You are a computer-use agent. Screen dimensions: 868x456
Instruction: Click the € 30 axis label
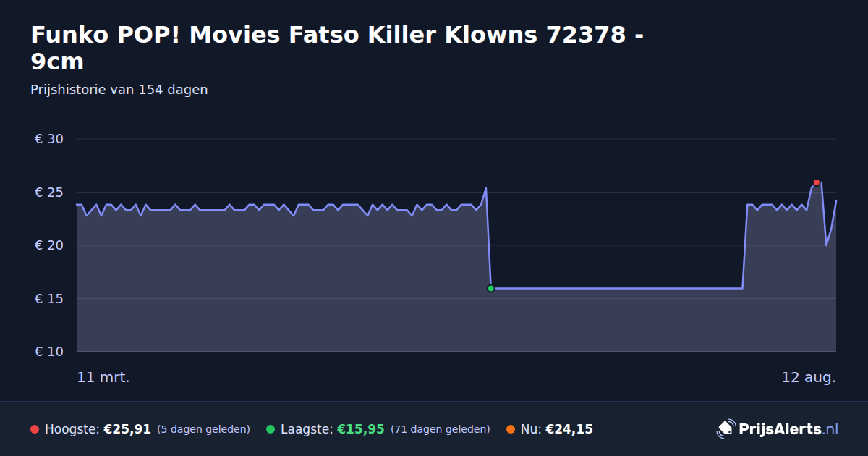click(49, 139)
